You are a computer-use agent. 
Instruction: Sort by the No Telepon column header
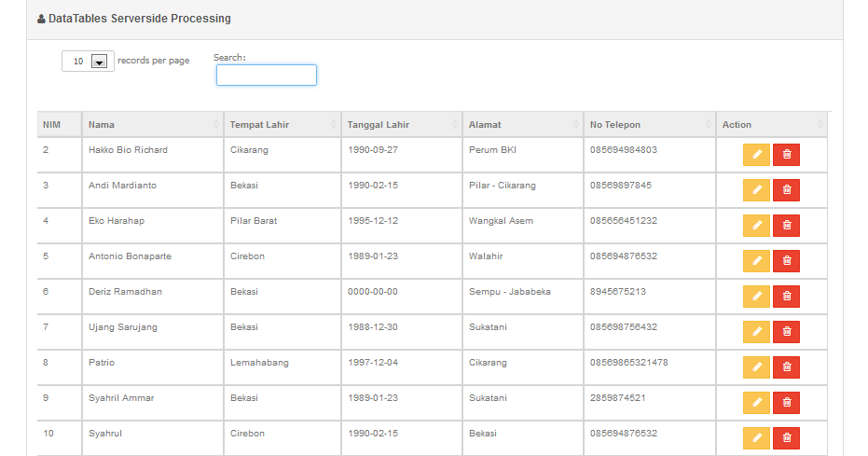point(649,125)
